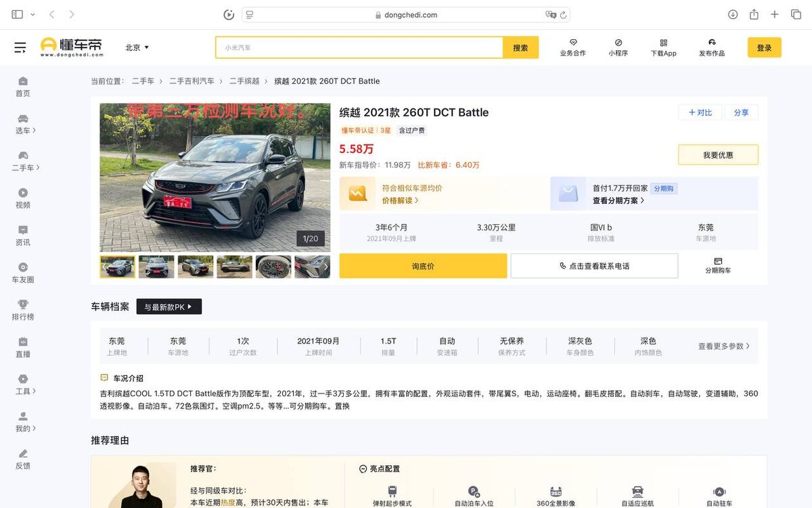The width and height of the screenshot is (812, 508).
Task: Click 二手缤越 breadcrumb link
Action: pyautogui.click(x=244, y=81)
